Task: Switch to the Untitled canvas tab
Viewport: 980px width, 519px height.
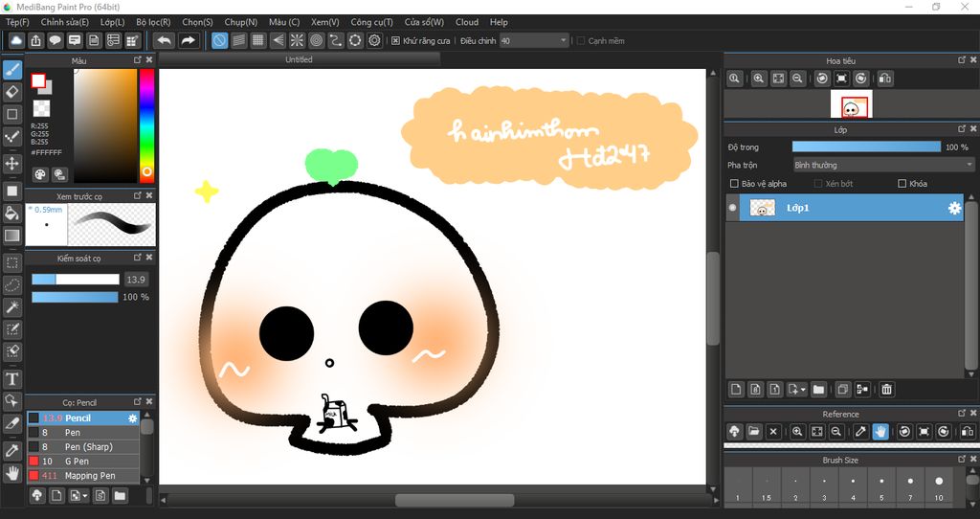Action: [299, 59]
